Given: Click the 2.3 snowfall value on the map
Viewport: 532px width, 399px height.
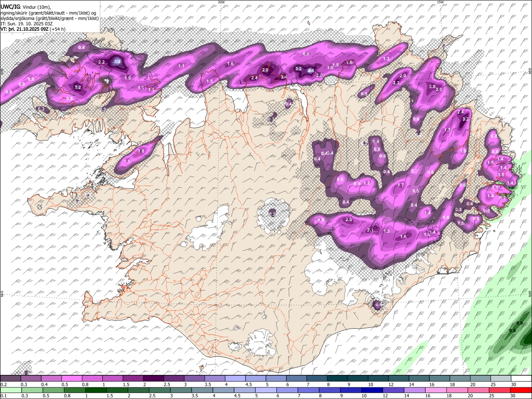Looking at the screenshot, I should tap(396, 83).
